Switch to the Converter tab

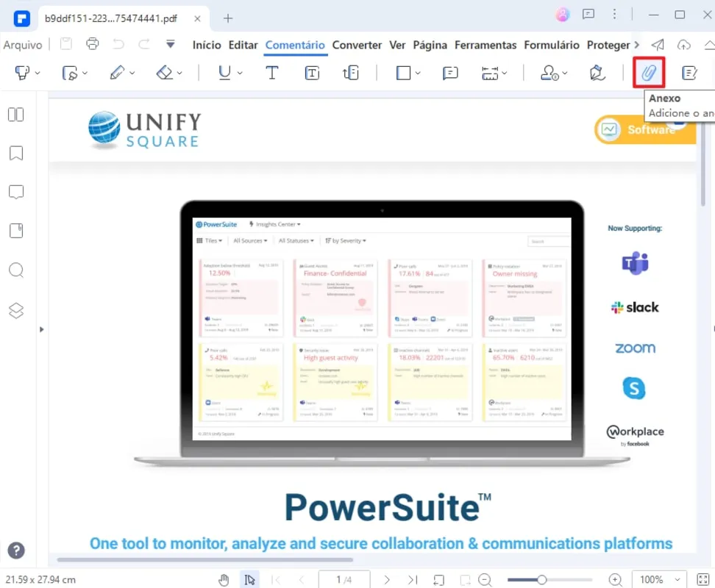click(x=357, y=45)
